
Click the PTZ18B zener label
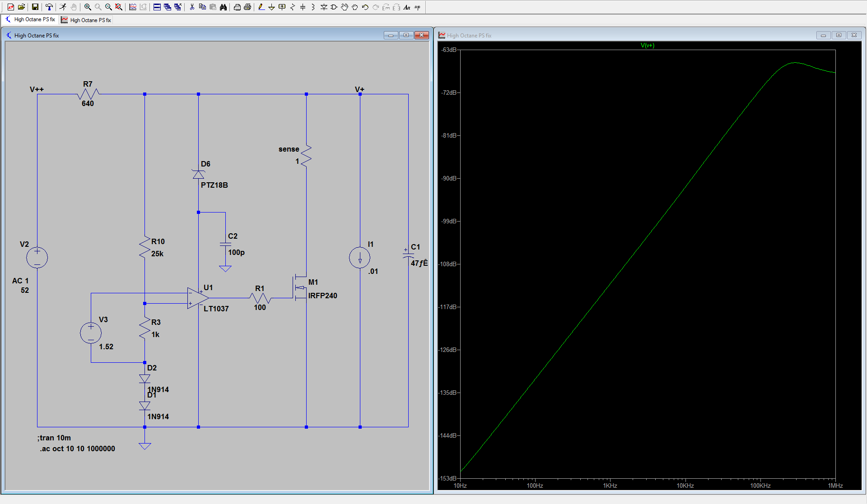214,185
